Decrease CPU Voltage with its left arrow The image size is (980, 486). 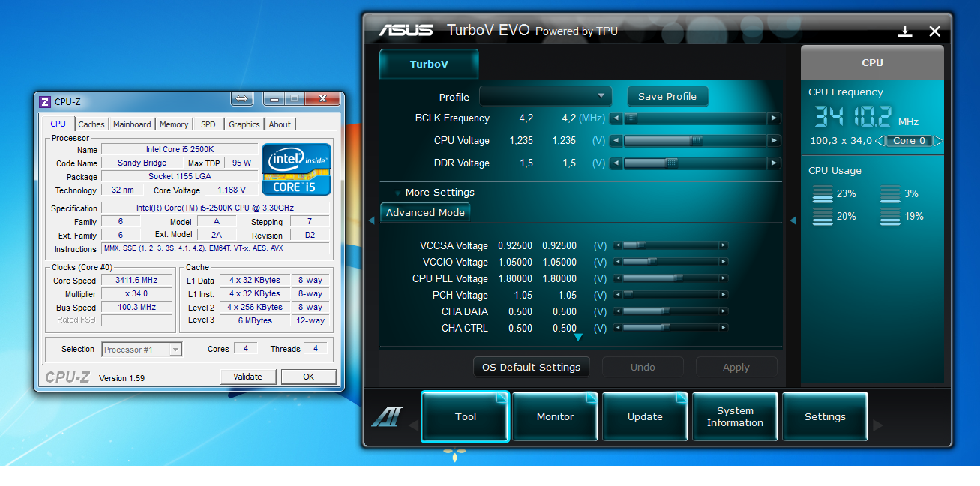616,141
